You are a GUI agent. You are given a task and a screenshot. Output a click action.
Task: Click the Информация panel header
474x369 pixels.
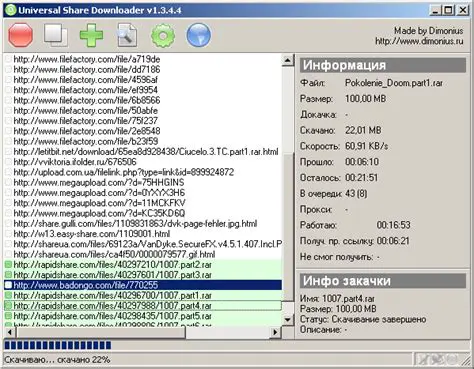click(x=382, y=65)
